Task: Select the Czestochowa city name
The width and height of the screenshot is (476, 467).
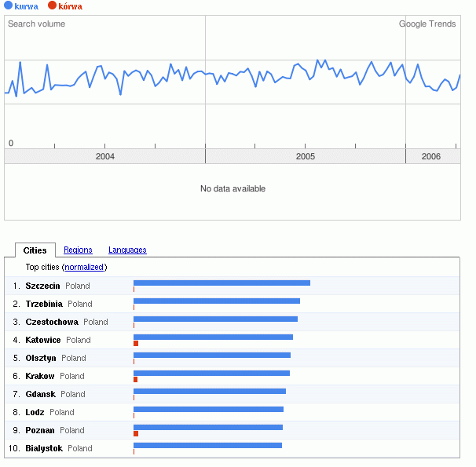Action: click(52, 322)
